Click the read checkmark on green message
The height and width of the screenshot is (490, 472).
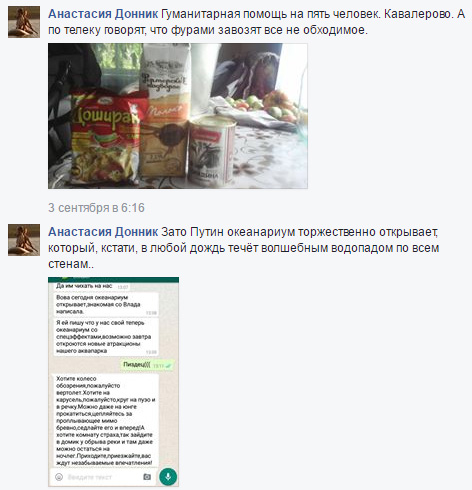[168, 366]
